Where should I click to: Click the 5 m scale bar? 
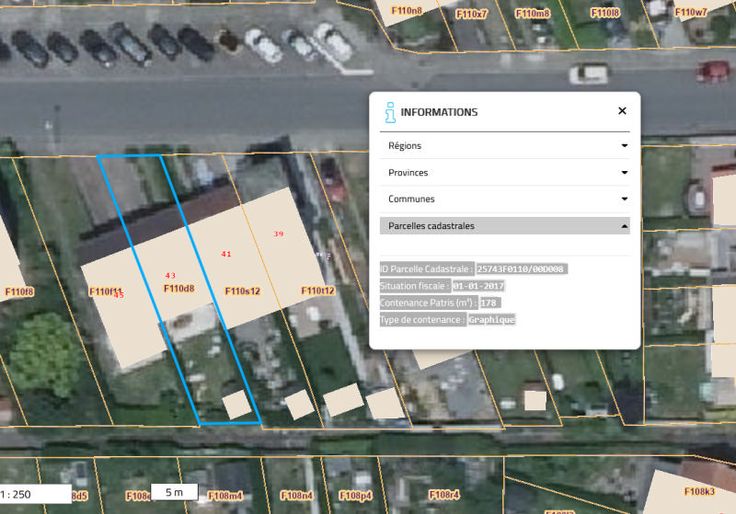(174, 492)
